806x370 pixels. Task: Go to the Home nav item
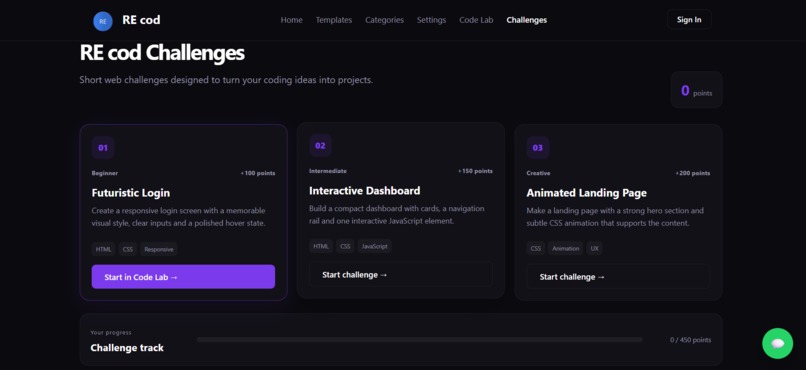pos(291,20)
